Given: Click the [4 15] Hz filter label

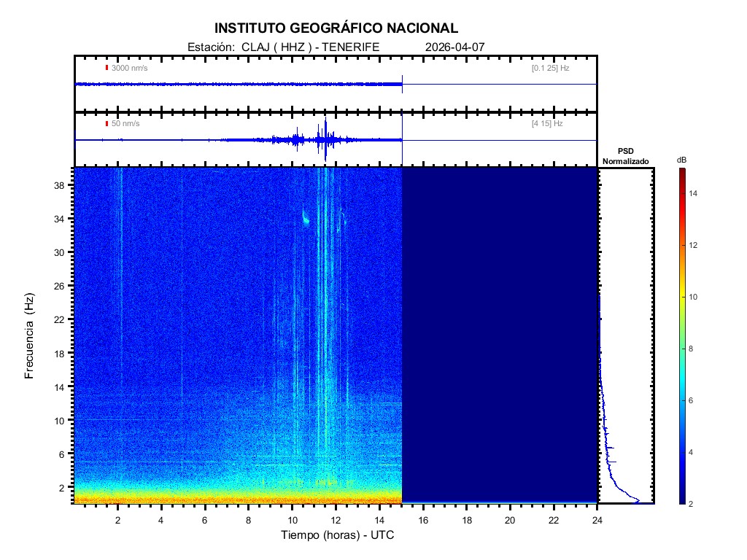Looking at the screenshot, I should 547,124.
